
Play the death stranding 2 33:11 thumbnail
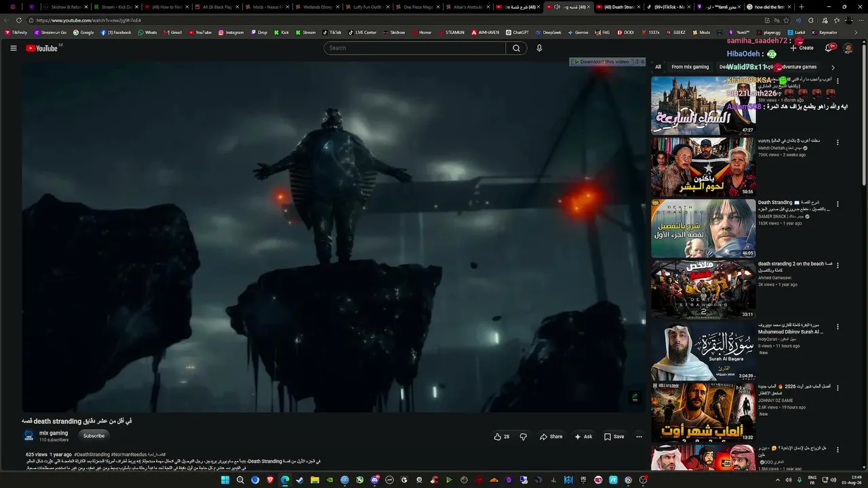click(703, 290)
